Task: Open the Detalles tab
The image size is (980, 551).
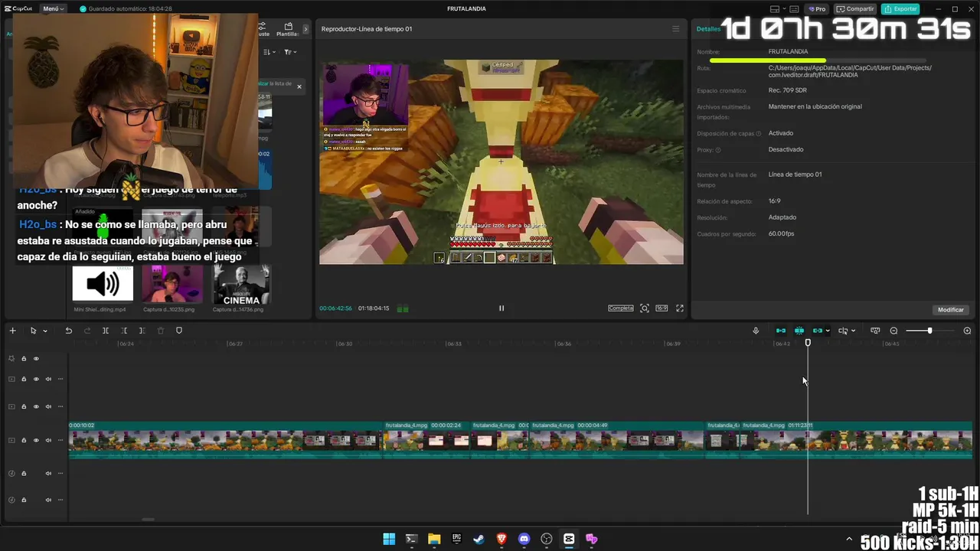Action: (708, 29)
